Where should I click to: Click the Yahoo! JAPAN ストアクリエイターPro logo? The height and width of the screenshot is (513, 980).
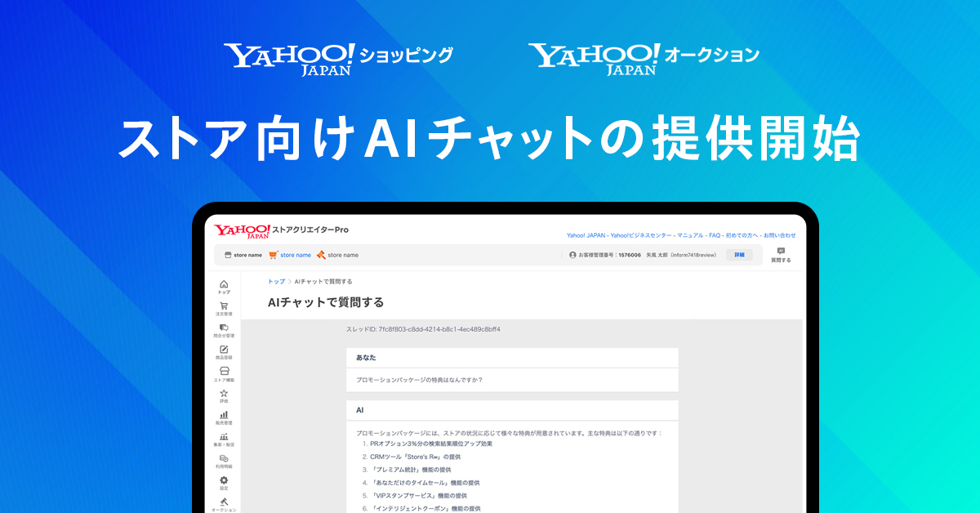pyautogui.click(x=281, y=231)
